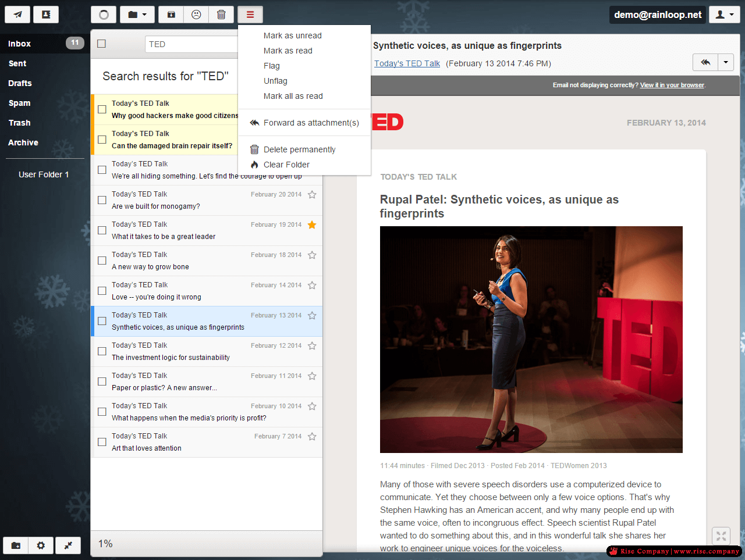Open the Archive folder
745x560 pixels.
(45, 142)
